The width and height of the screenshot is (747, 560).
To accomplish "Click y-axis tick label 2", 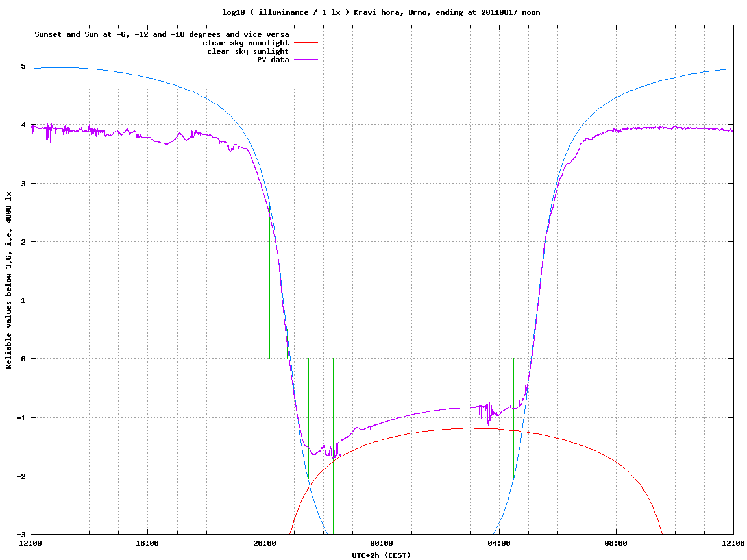I will (x=23, y=242).
